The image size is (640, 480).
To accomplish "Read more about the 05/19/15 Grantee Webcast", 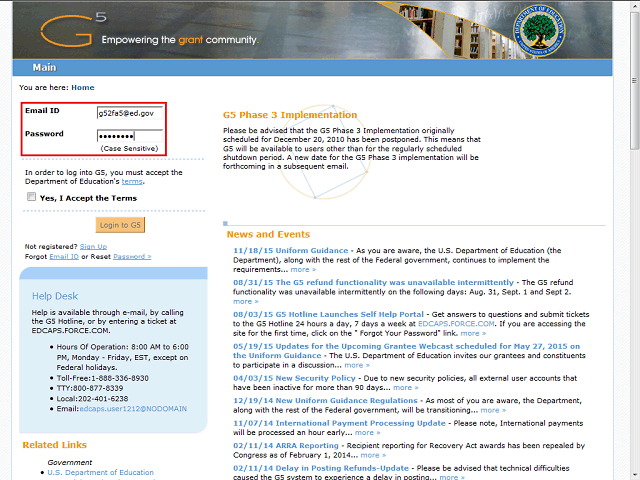I will (357, 365).
